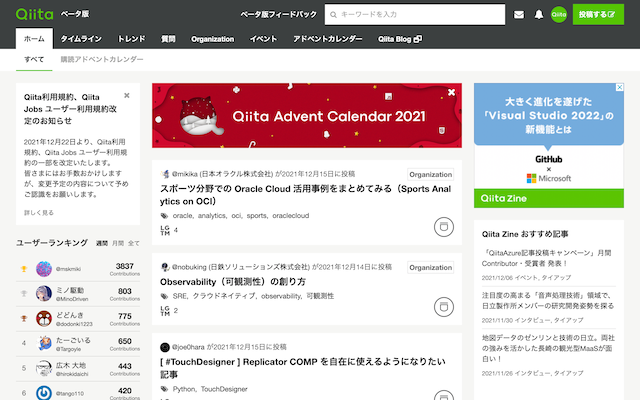Open the analytics tag
The width and height of the screenshot is (640, 400).
click(x=212, y=216)
